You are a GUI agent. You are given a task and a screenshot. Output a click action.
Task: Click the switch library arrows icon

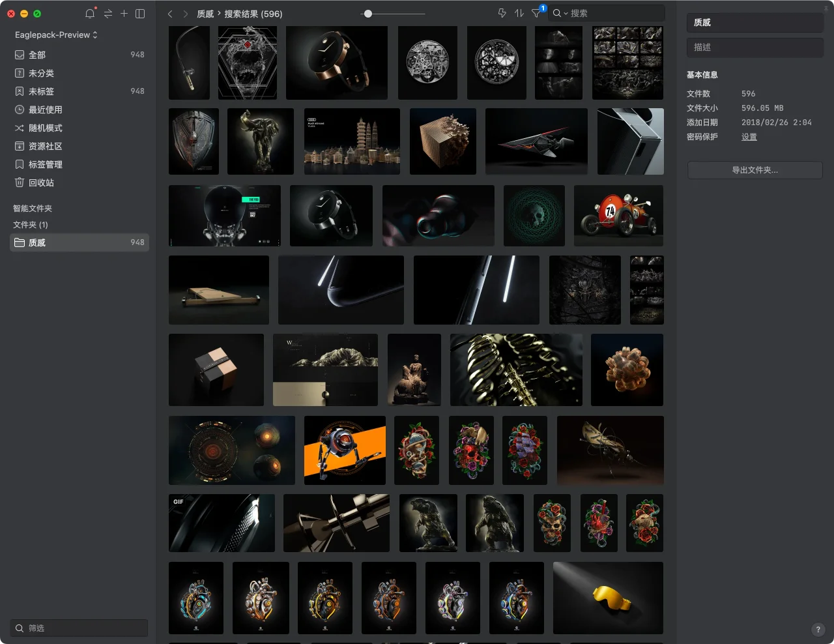tap(108, 14)
